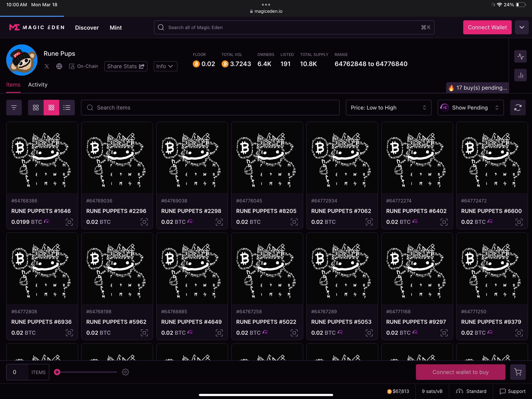This screenshot has height=399, width=532.
Task: Open the Show Pending dropdown
Action: pos(470,108)
